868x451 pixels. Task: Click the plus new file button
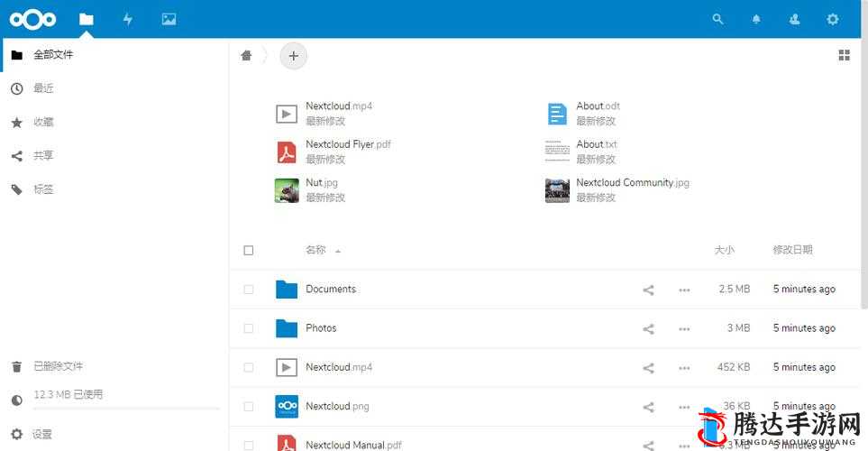(294, 56)
